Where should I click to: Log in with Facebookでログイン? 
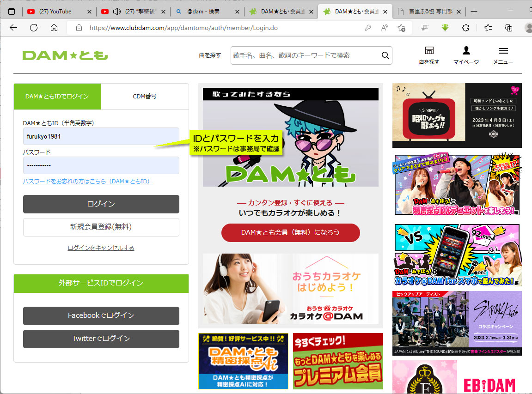pyautogui.click(x=101, y=315)
